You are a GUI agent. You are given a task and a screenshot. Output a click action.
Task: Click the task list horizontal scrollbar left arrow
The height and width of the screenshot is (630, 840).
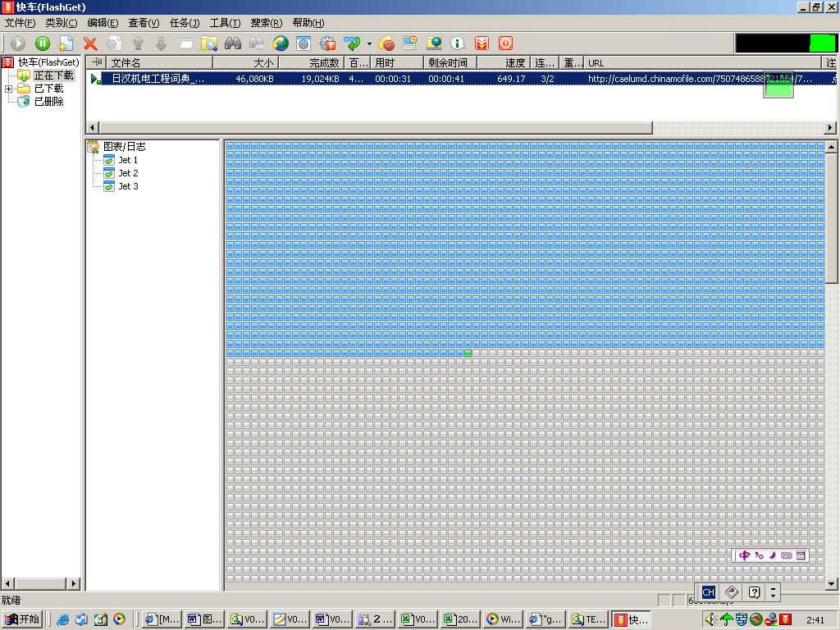click(92, 127)
